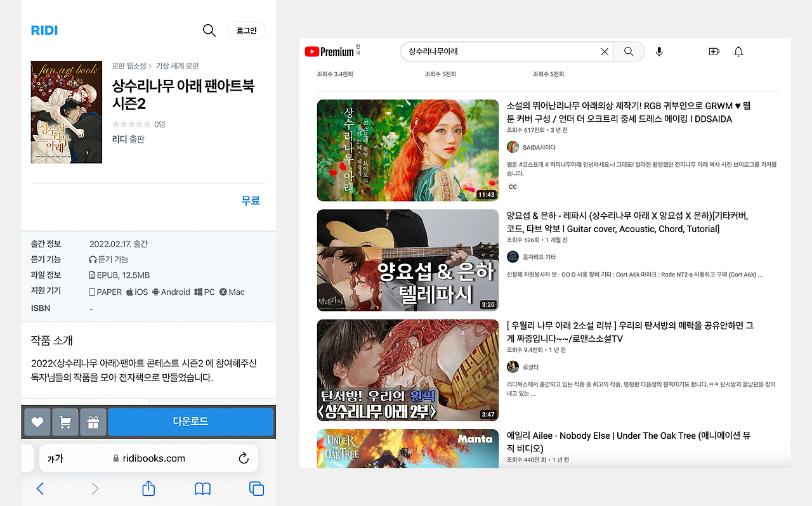Open 로설티 channel avatar
The width and height of the screenshot is (812, 506).
[513, 367]
